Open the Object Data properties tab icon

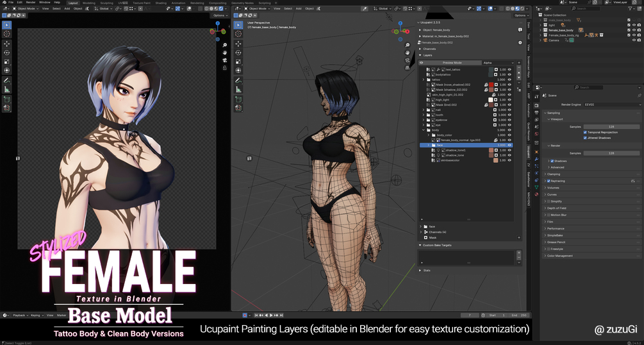[536, 187]
